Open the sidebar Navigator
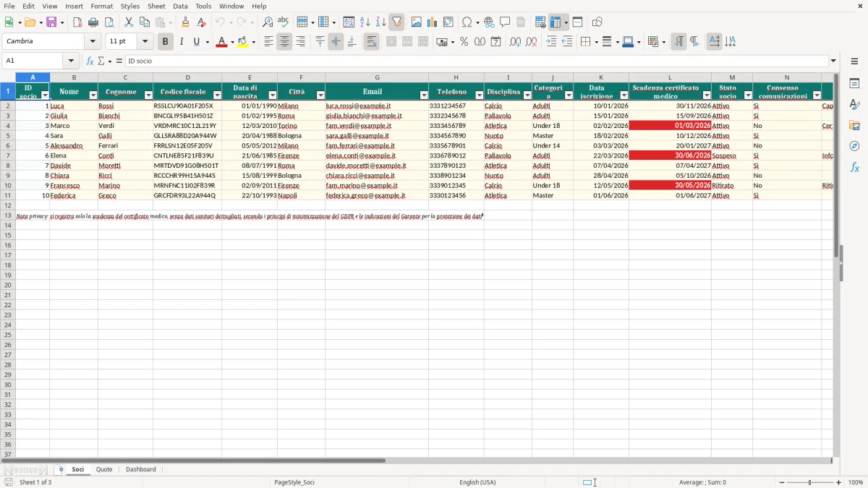 pyautogui.click(x=854, y=146)
